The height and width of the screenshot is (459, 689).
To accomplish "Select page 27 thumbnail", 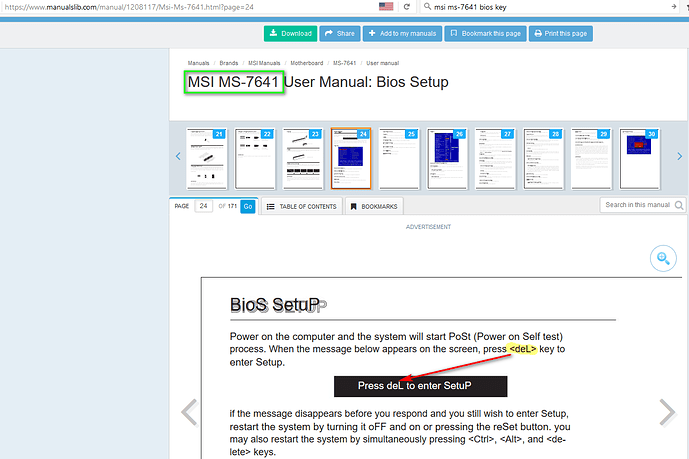I will (x=495, y=159).
